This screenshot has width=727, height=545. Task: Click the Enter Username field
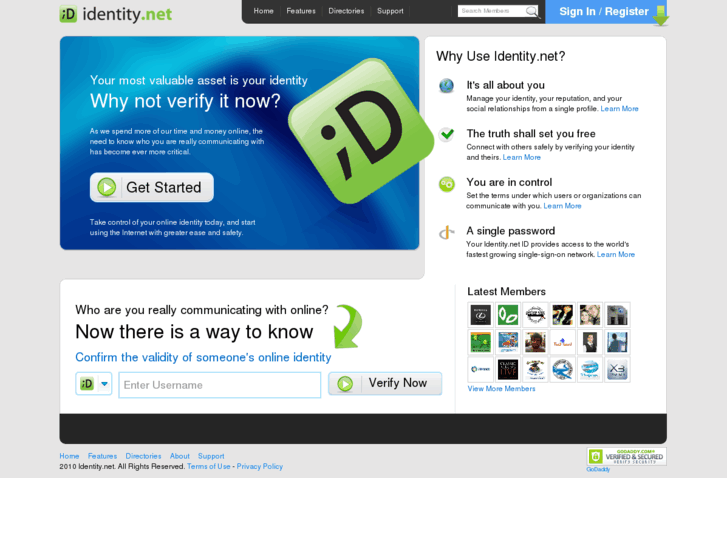click(220, 385)
